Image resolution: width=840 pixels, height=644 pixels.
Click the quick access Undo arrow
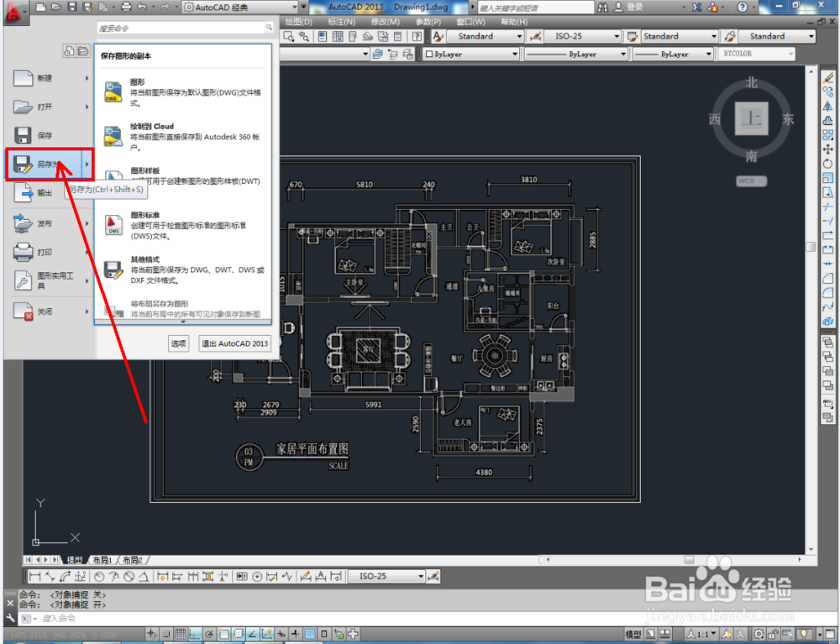(142, 7)
